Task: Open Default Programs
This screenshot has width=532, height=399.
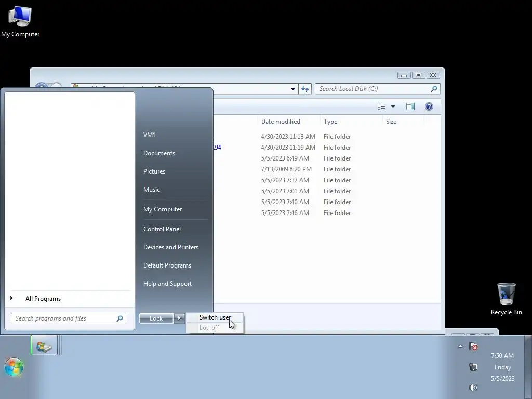Action: (167, 265)
